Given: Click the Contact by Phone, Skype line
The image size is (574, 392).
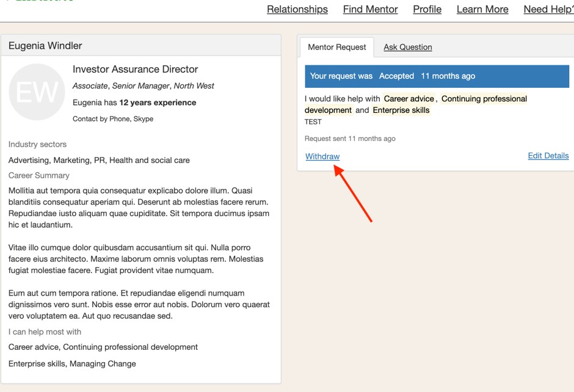Looking at the screenshot, I should point(113,119).
